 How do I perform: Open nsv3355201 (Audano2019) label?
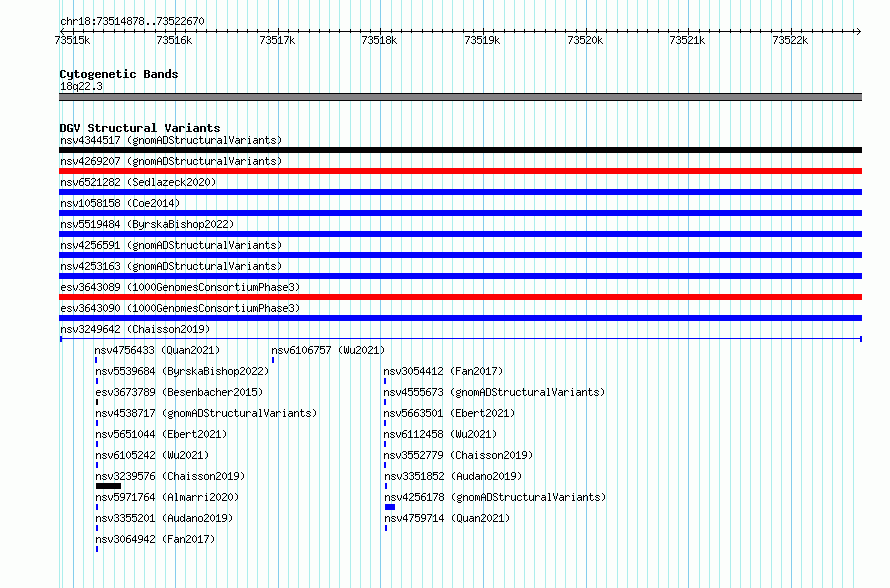click(164, 518)
